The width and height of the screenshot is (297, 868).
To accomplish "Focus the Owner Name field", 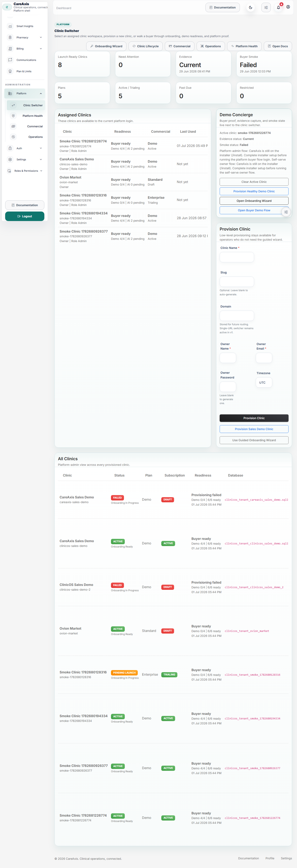I will click(x=228, y=358).
